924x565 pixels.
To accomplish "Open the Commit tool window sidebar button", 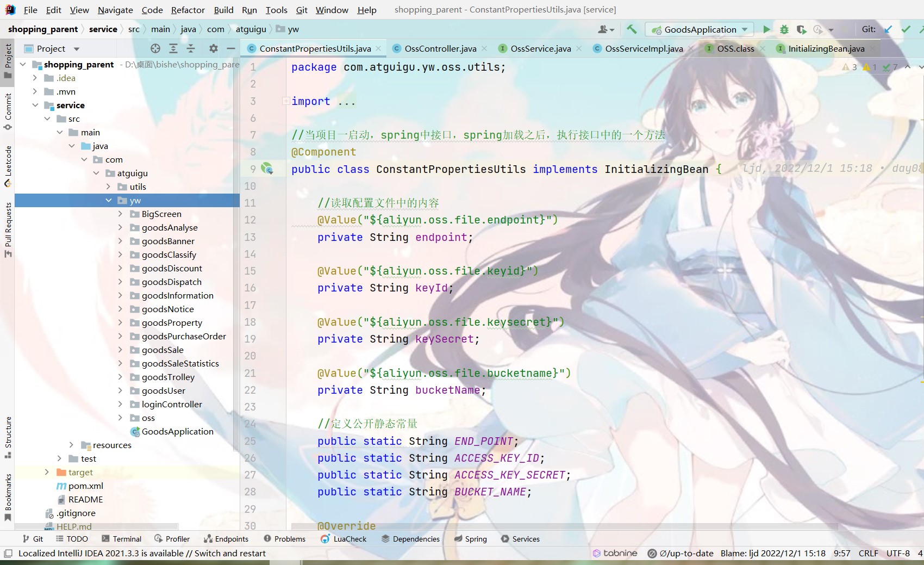I will pyautogui.click(x=8, y=111).
